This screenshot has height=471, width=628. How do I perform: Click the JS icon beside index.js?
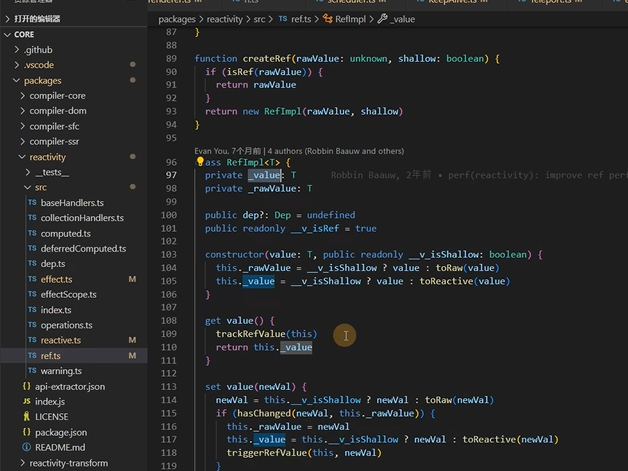[x=26, y=401]
